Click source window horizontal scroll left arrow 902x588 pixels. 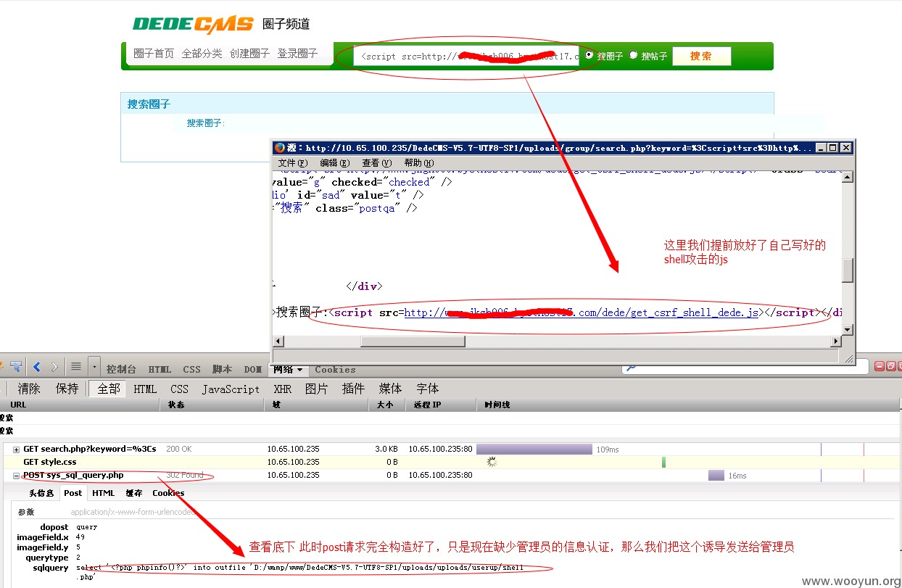(278, 341)
